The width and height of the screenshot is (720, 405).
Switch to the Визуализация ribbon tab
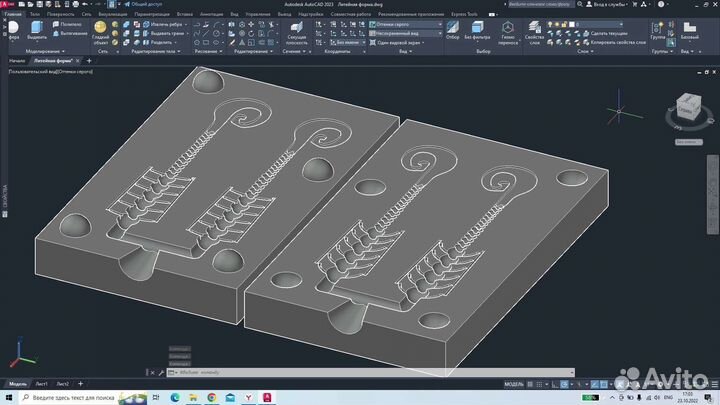coord(112,14)
